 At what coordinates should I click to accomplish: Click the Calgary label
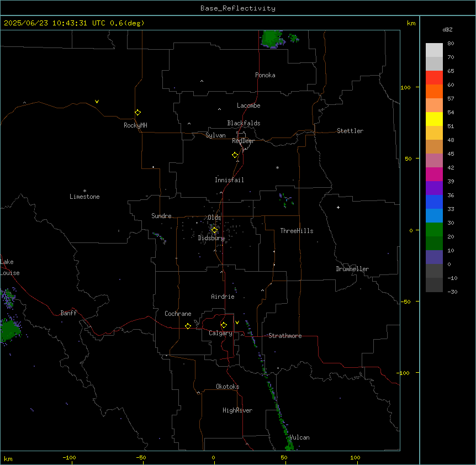coord(220,333)
